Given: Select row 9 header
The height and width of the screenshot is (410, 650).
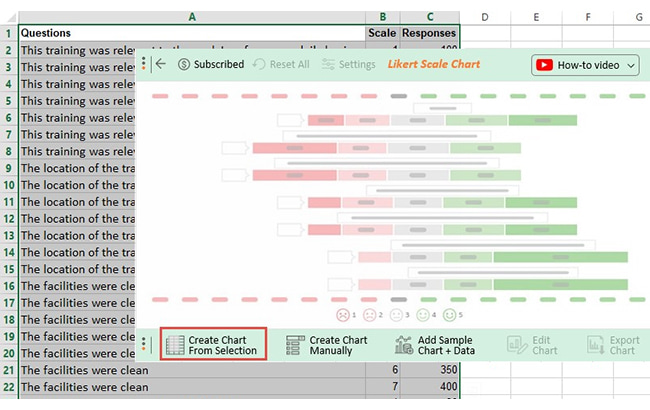Looking at the screenshot, I should point(9,168).
